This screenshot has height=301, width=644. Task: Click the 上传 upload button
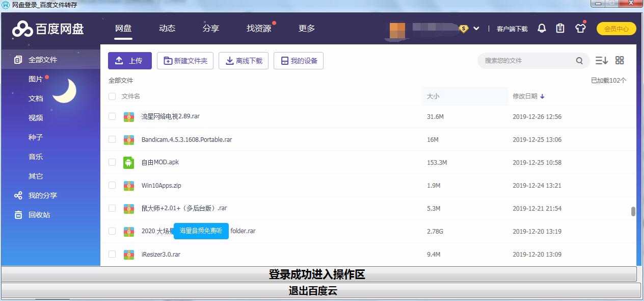pyautogui.click(x=129, y=61)
